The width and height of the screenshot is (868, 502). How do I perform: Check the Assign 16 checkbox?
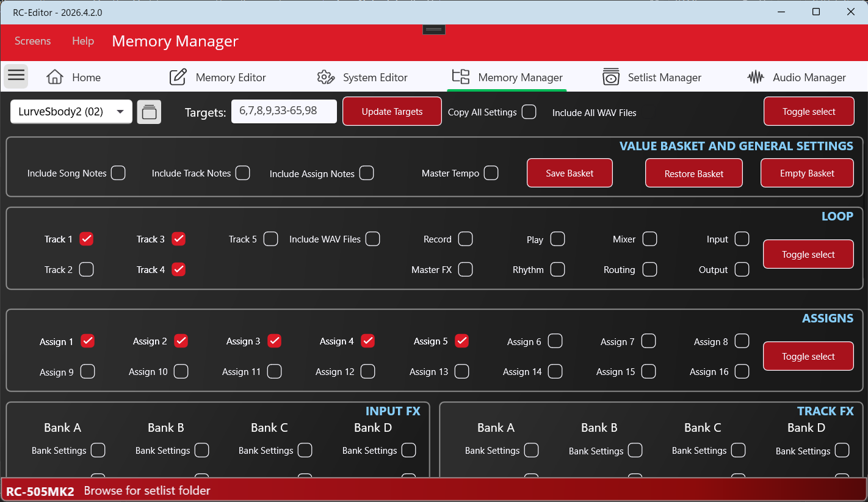tap(742, 371)
